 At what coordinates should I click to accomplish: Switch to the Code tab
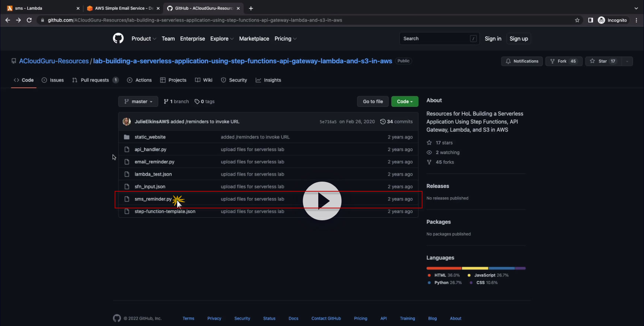[x=24, y=80]
